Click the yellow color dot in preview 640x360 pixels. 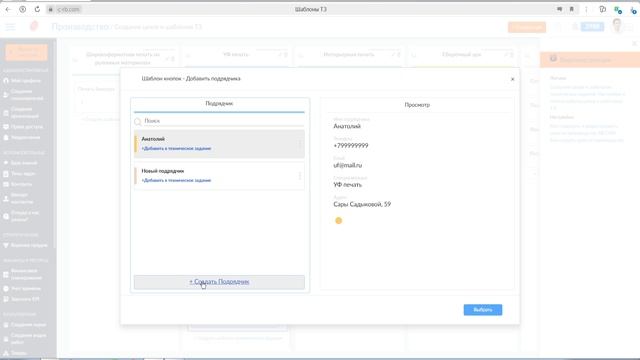338,221
